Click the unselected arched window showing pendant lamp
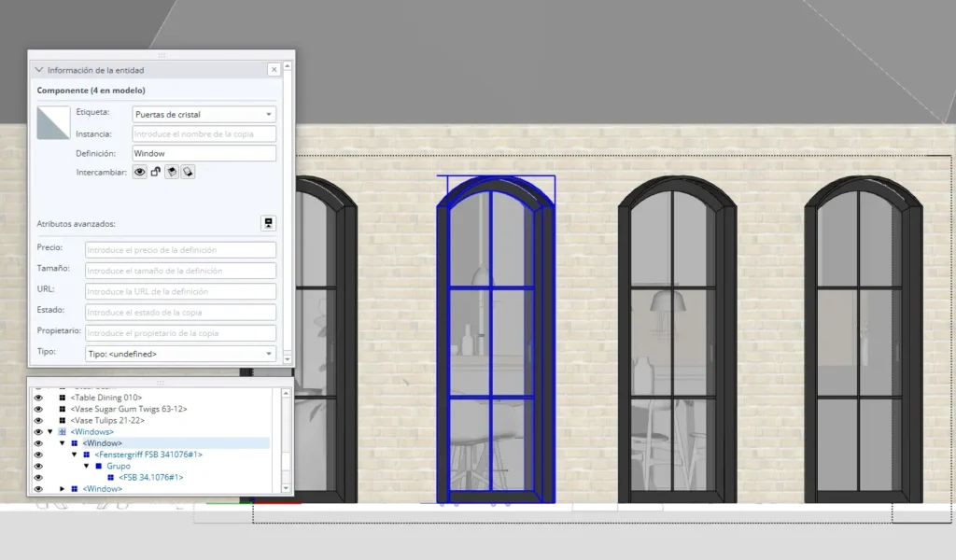Image resolution: width=956 pixels, height=560 pixels. tap(678, 342)
